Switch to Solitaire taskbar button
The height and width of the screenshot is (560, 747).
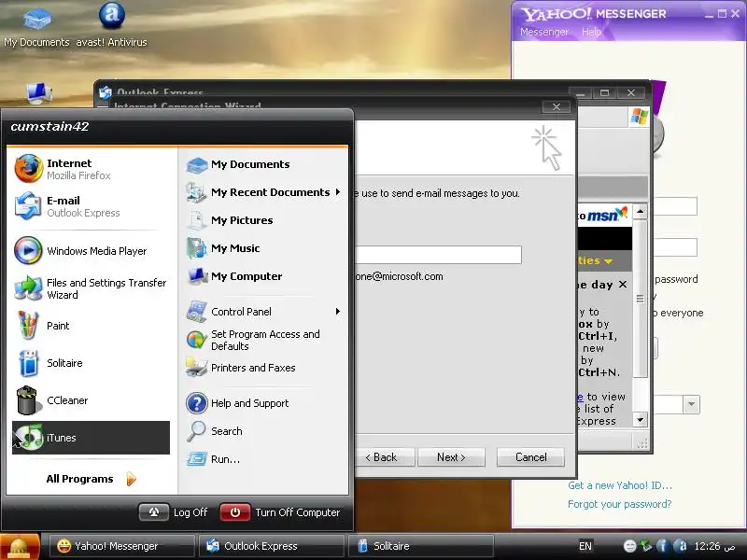421,546
